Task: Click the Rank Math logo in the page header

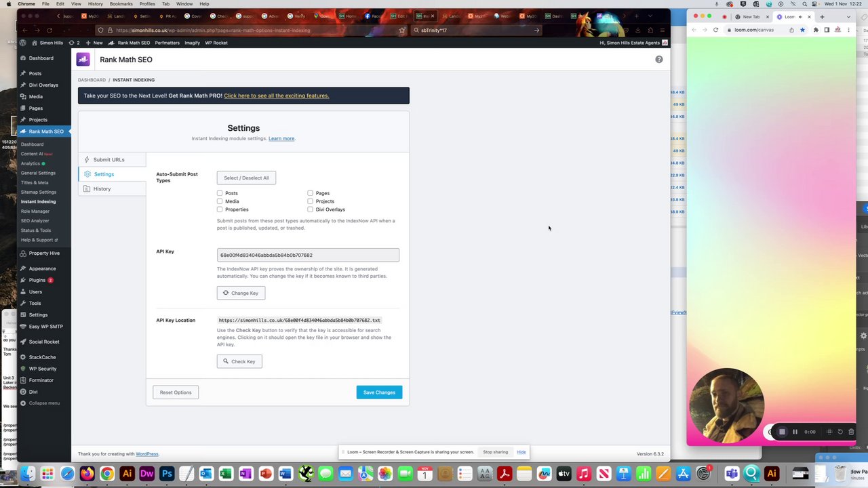Action: click(x=83, y=60)
